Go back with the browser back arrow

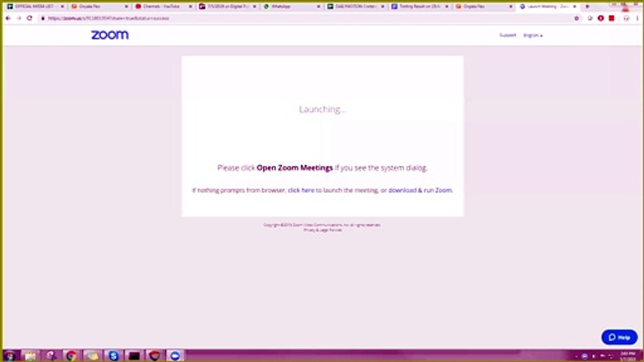click(x=8, y=18)
